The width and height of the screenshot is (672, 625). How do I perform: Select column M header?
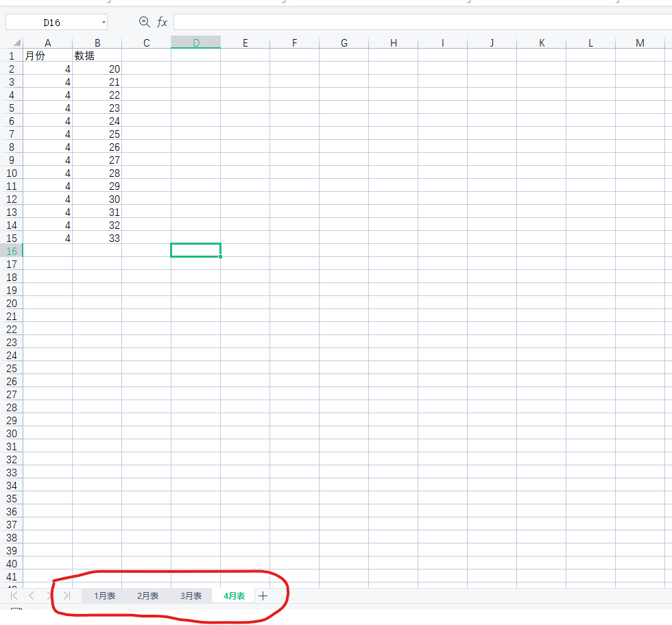tap(640, 43)
